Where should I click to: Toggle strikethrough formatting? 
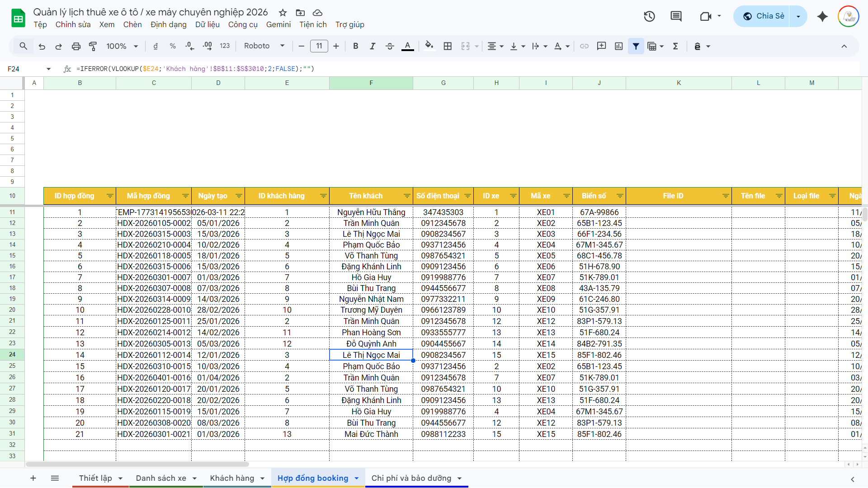389,46
